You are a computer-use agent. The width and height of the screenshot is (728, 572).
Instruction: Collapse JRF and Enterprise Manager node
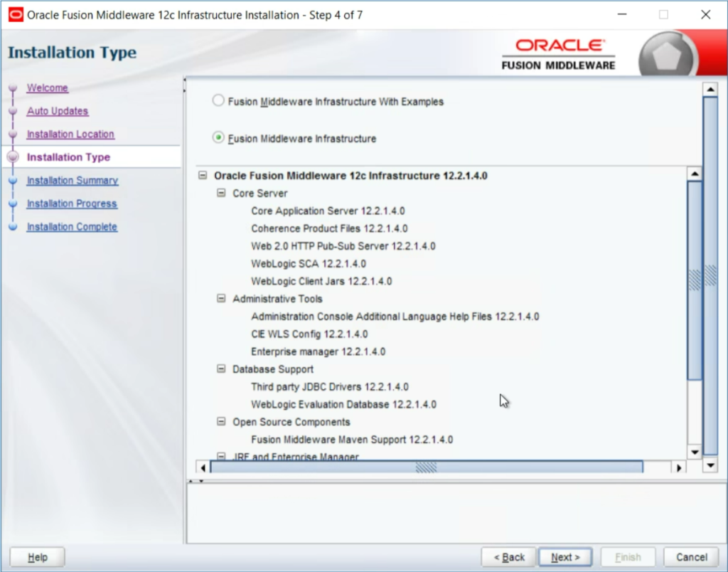[221, 456]
